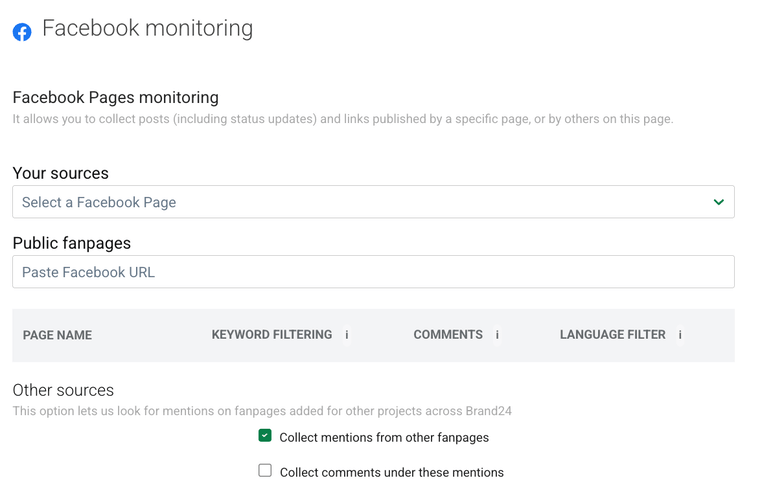Enable Collect comments under these mentions

point(265,470)
